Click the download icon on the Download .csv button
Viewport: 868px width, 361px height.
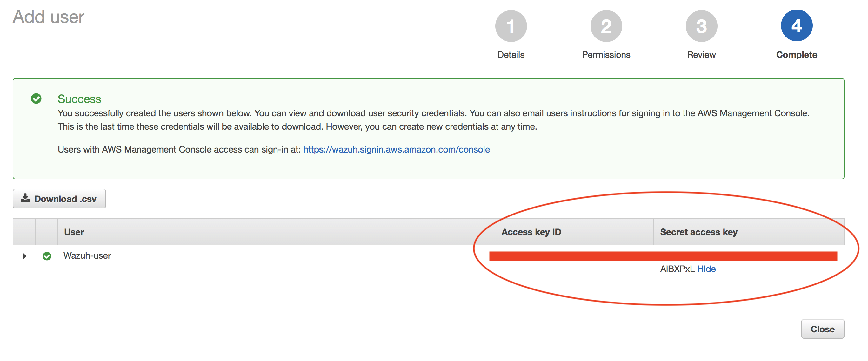pyautogui.click(x=25, y=198)
